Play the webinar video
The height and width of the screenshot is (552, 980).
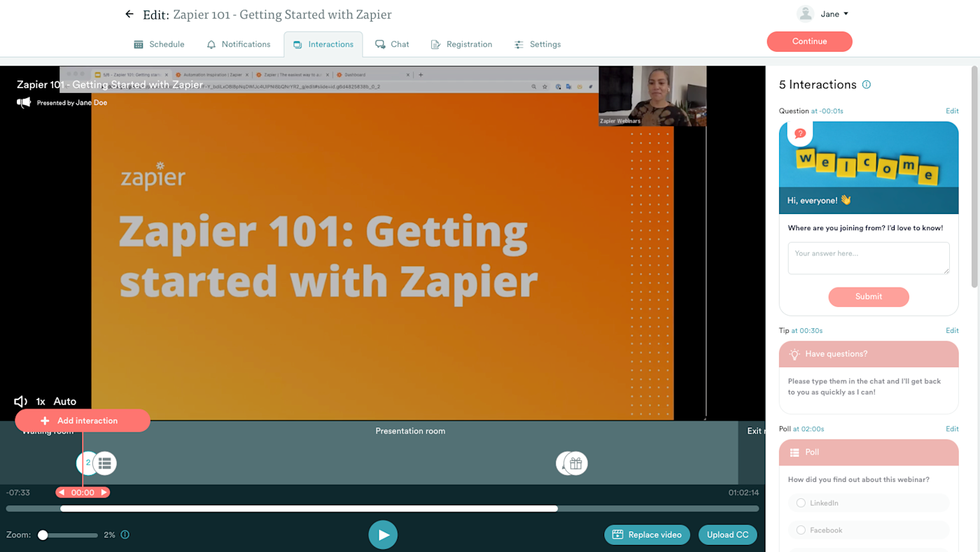coord(383,535)
